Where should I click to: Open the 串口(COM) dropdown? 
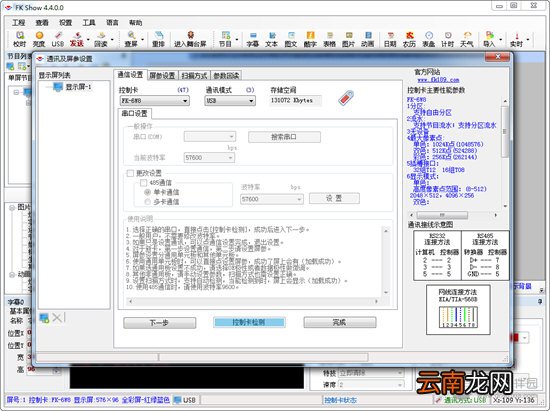click(x=210, y=136)
